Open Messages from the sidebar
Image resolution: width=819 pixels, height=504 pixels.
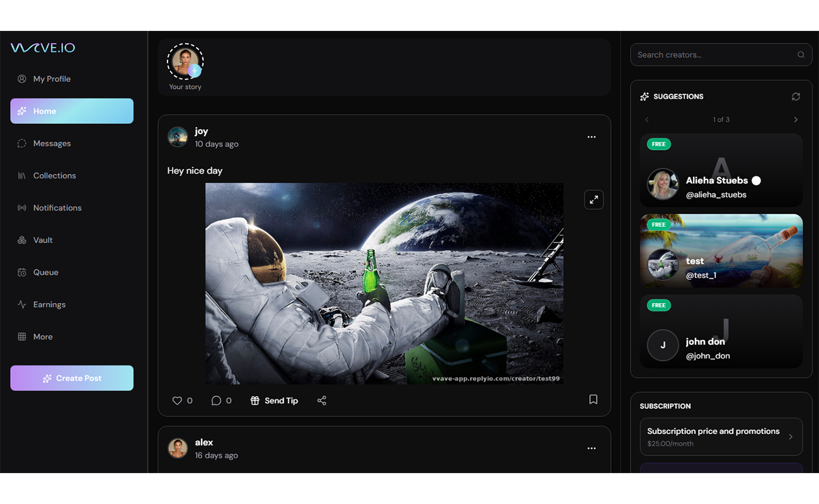[52, 144]
